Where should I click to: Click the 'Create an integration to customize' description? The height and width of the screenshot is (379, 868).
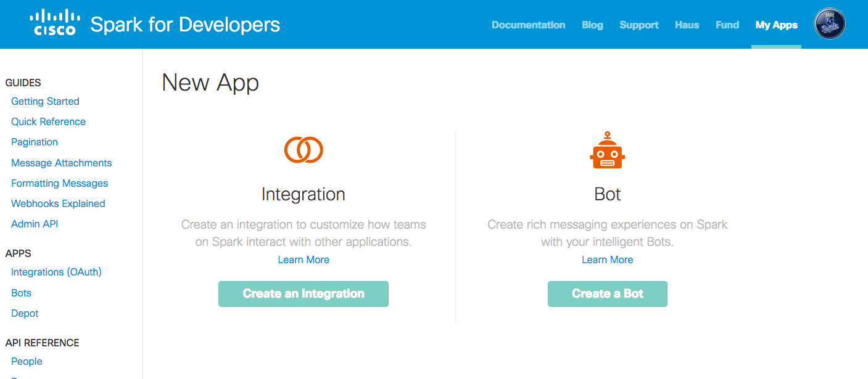tap(304, 233)
